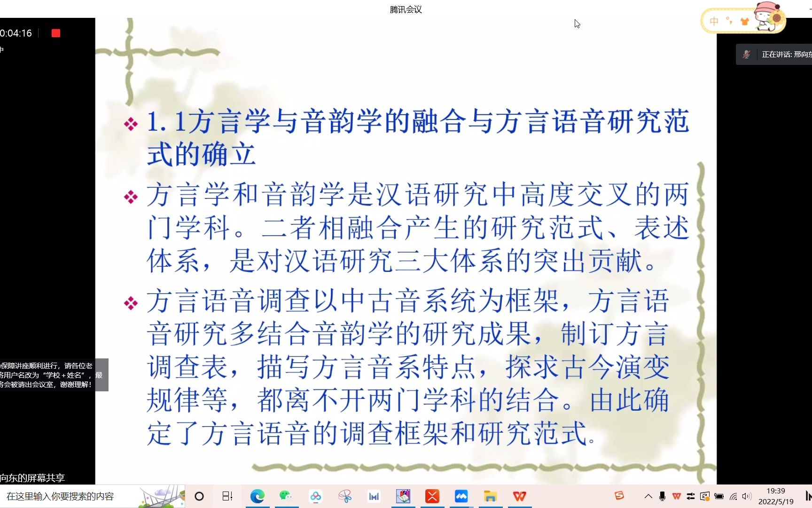
Task: Open the input method skin shirt icon
Action: click(x=744, y=21)
